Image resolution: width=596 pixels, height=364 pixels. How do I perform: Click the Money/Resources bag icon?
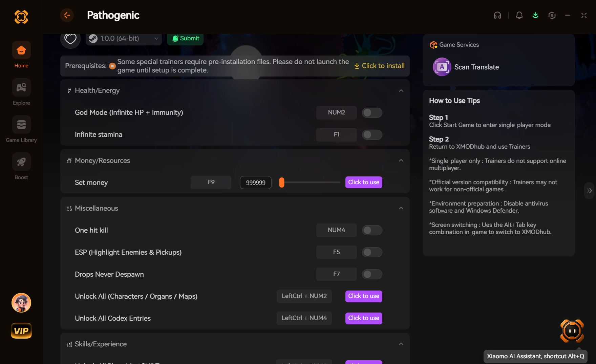point(69,160)
